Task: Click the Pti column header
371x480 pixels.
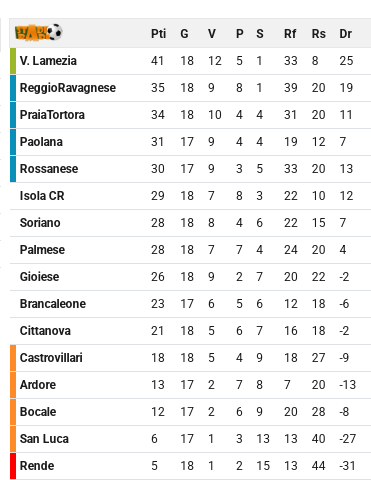Action: point(158,34)
